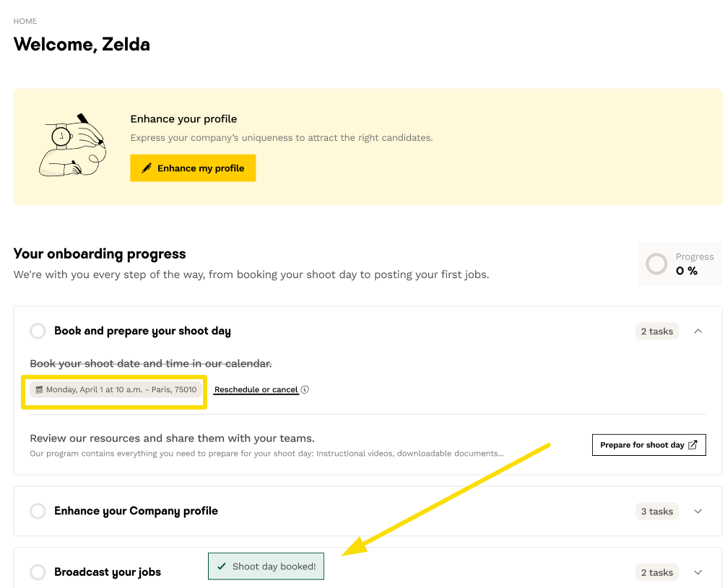
Task: Click the info icon next to Reschedule or cancel
Action: (305, 390)
